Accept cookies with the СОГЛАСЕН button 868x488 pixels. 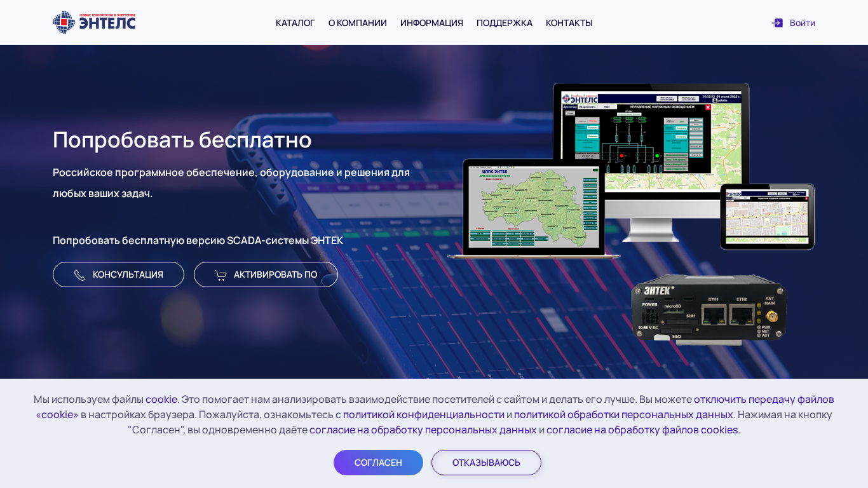click(378, 463)
